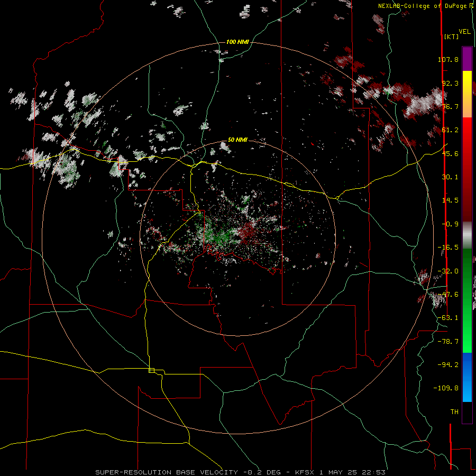Click the 50 NMI range ring label

pyautogui.click(x=237, y=140)
